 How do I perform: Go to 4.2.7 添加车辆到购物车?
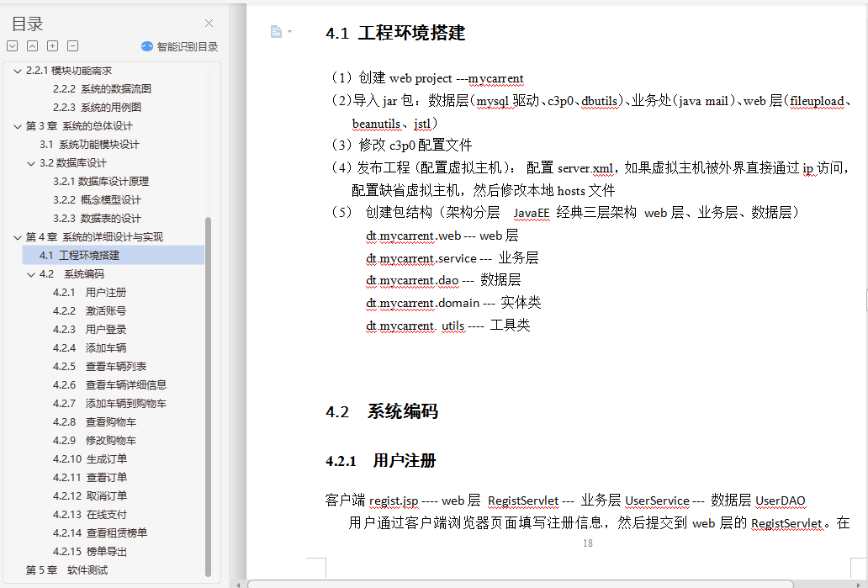[x=109, y=404]
